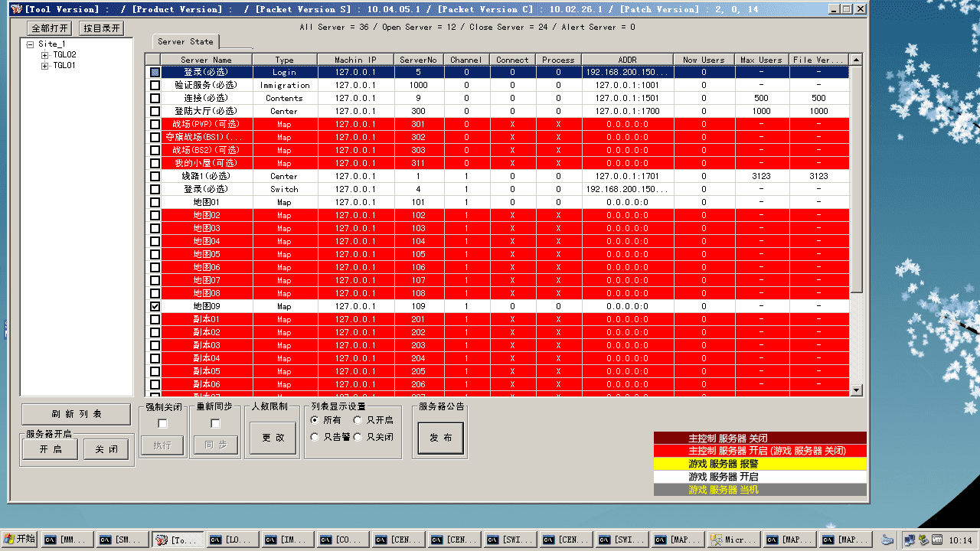Open the [CO... console taskbar button
The image size is (980, 551).
[x=342, y=540]
